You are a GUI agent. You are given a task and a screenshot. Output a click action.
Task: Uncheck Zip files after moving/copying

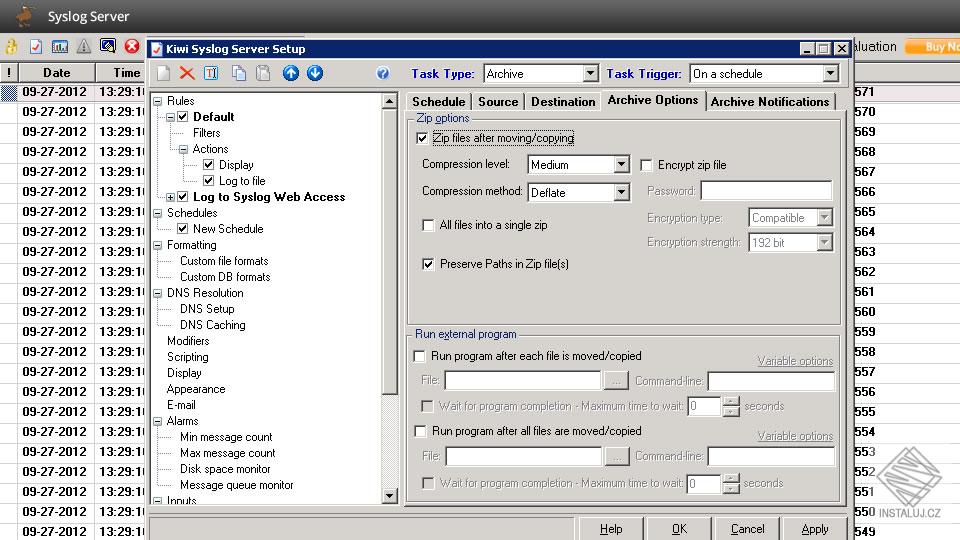pyautogui.click(x=422, y=138)
